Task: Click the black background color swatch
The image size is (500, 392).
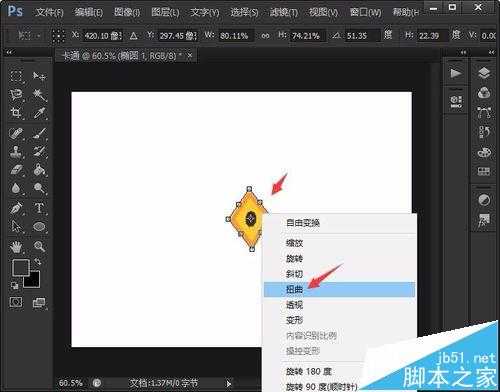Action: point(33,281)
